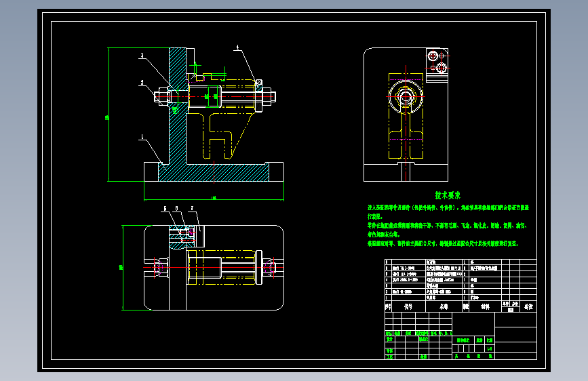Select the concentric circles in side view
The width and height of the screenshot is (588, 381).
[x=406, y=97]
